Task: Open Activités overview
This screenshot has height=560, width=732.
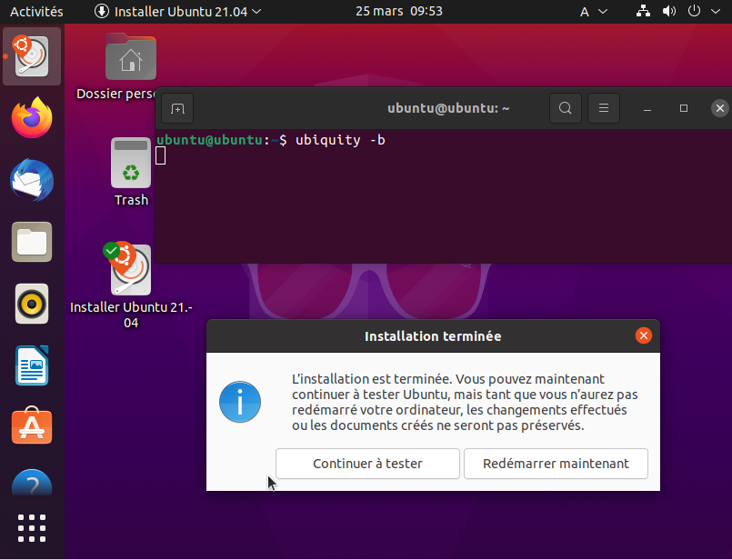Action: pos(36,12)
